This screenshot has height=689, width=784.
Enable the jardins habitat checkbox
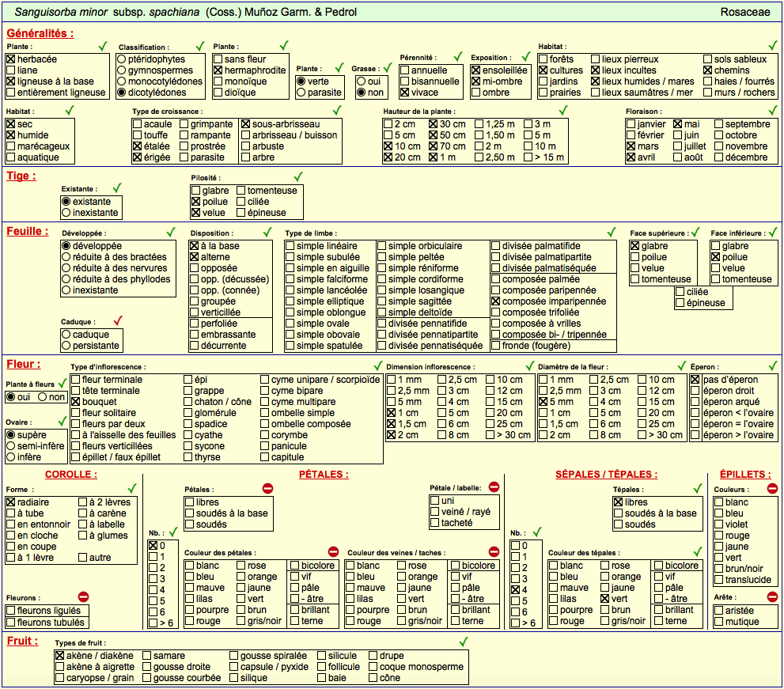tap(543, 81)
